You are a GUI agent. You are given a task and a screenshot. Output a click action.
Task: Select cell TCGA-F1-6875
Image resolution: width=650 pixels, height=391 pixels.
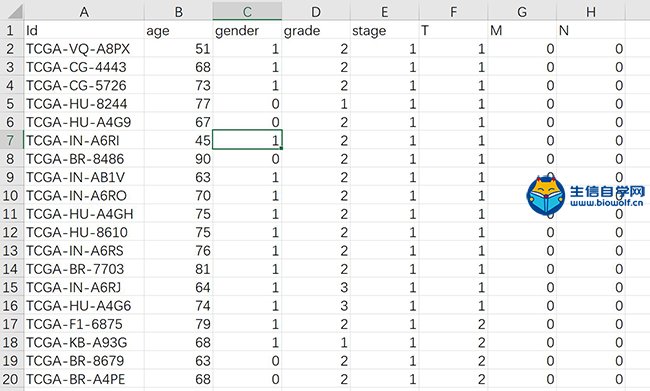(x=84, y=324)
